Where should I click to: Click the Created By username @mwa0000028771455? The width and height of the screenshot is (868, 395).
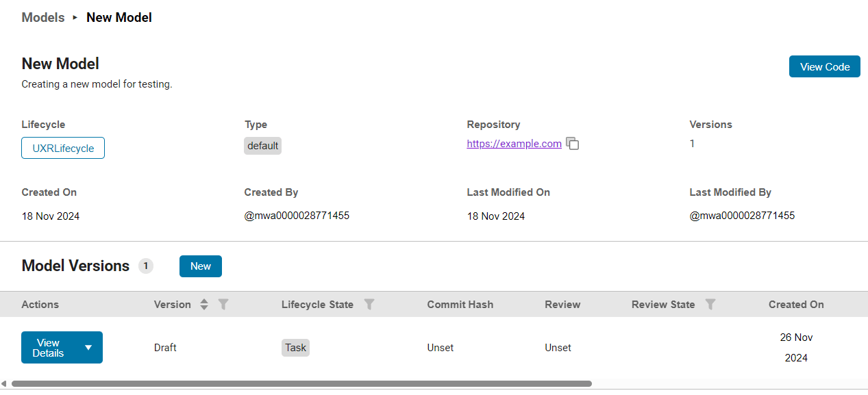coord(297,216)
